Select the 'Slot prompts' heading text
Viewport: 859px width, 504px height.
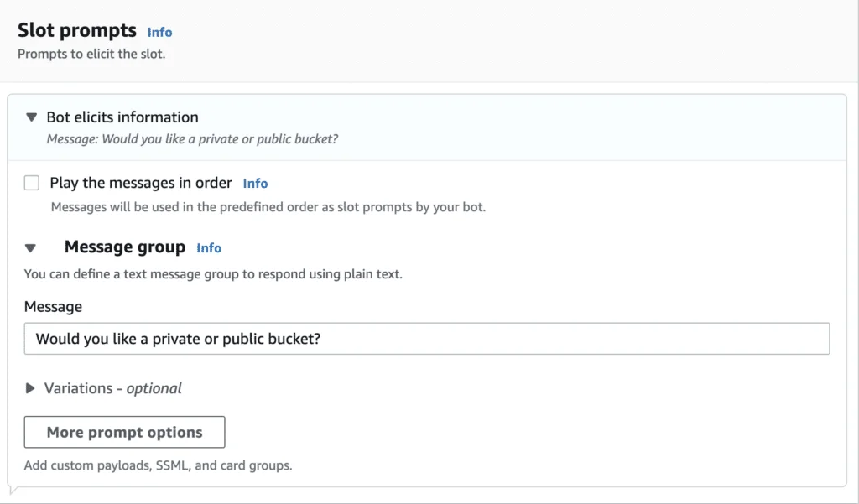click(x=77, y=30)
